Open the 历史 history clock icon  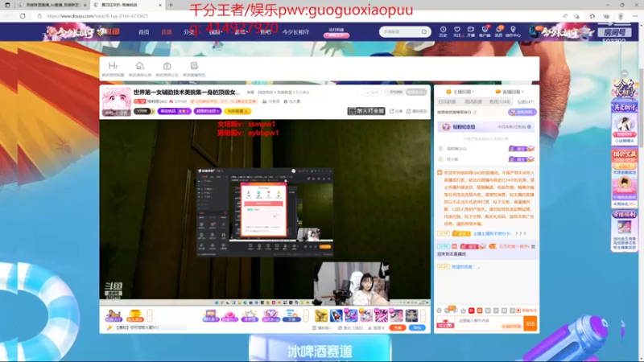click(x=444, y=31)
